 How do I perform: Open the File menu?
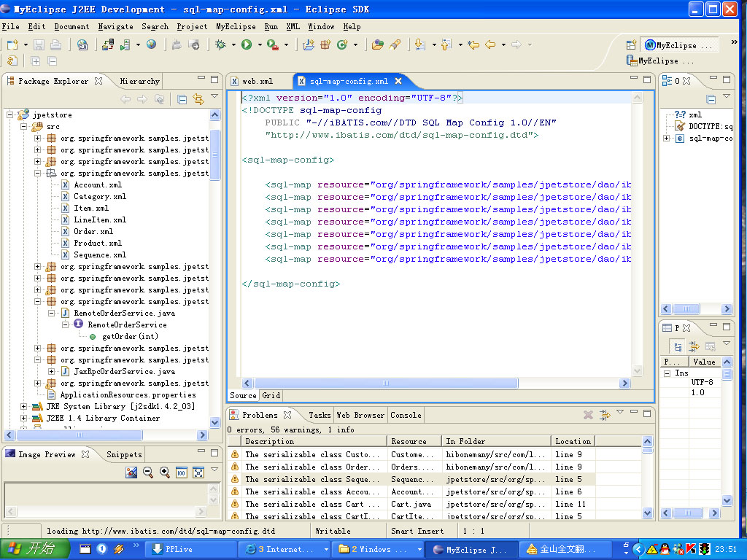click(x=10, y=27)
